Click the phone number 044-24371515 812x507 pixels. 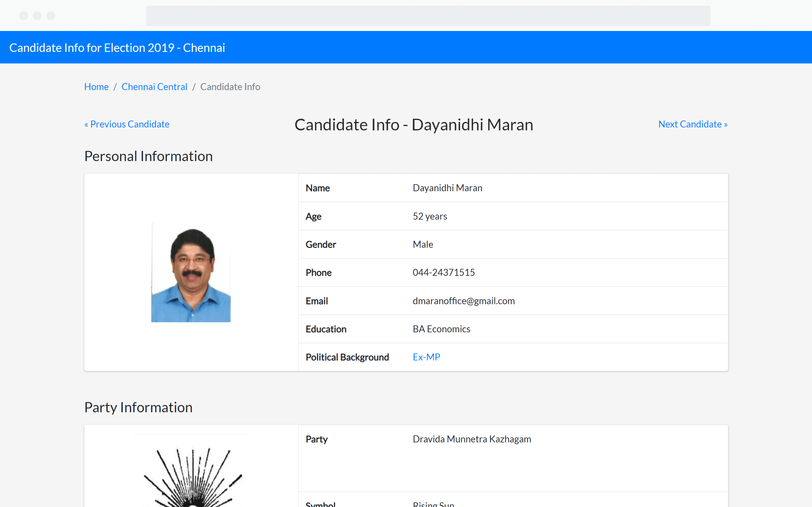(x=443, y=272)
